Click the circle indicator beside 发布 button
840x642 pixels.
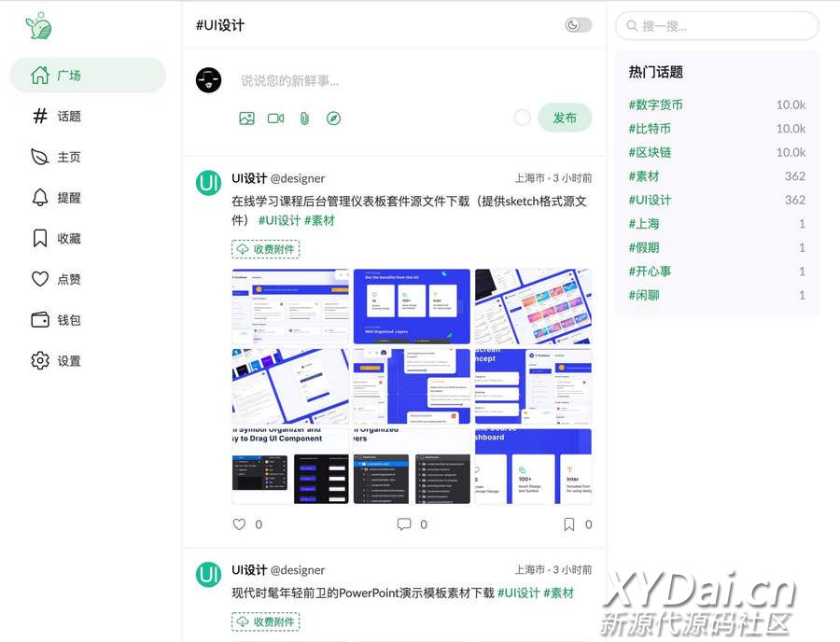click(523, 118)
